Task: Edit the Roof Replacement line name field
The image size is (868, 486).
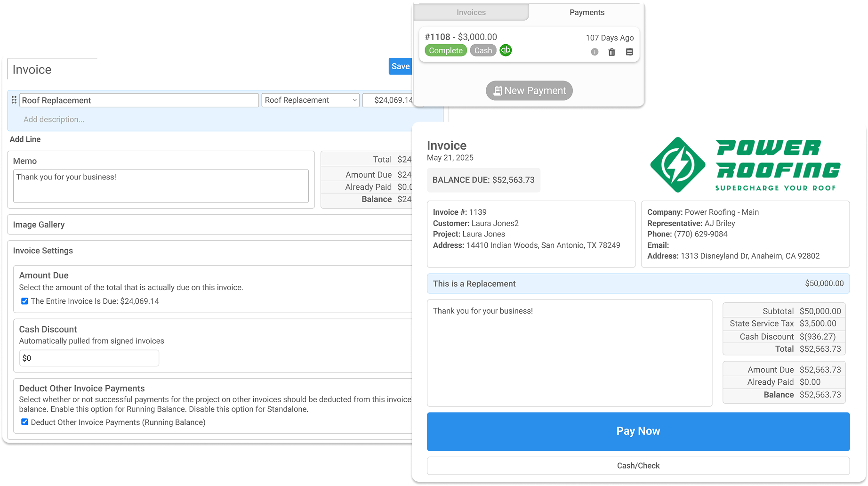Action: [x=139, y=100]
